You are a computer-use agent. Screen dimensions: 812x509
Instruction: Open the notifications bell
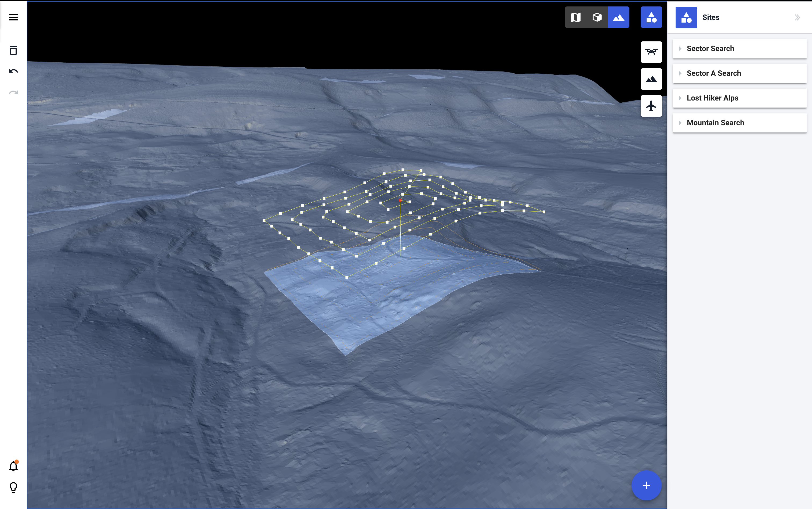point(13,466)
